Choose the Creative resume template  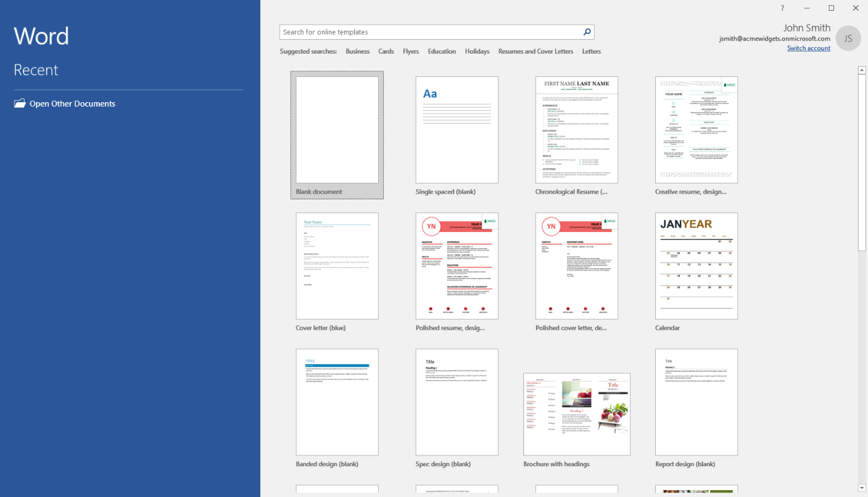697,135
